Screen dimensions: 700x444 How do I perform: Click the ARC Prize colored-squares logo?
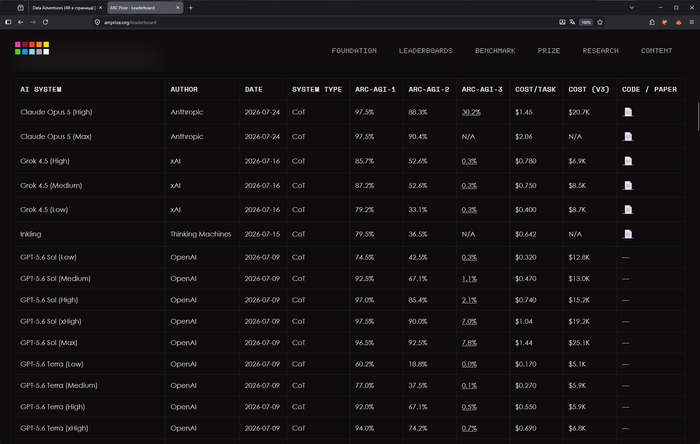[x=32, y=48]
